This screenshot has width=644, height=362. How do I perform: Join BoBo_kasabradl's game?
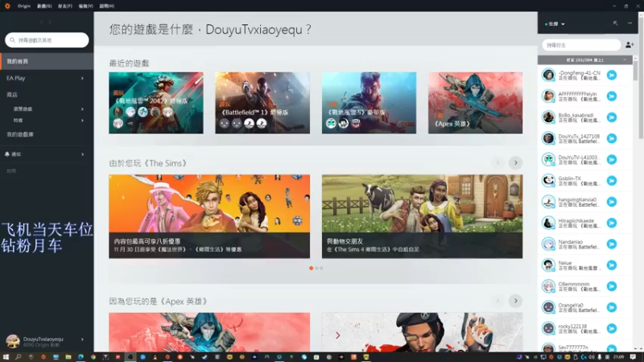coord(612,117)
